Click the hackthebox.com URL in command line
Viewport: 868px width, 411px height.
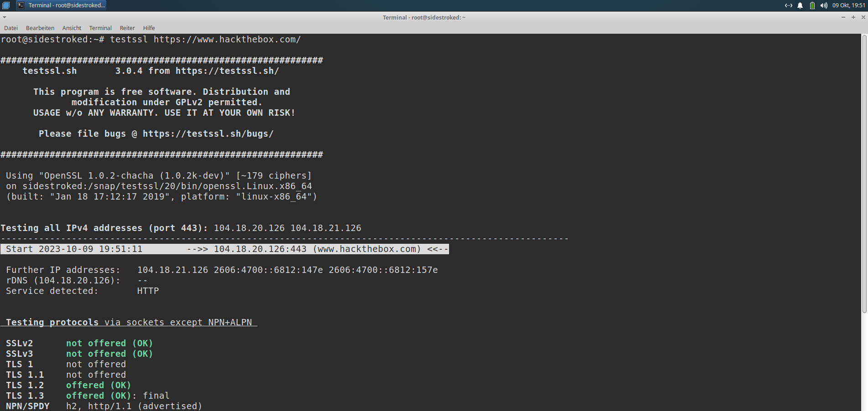tap(227, 40)
